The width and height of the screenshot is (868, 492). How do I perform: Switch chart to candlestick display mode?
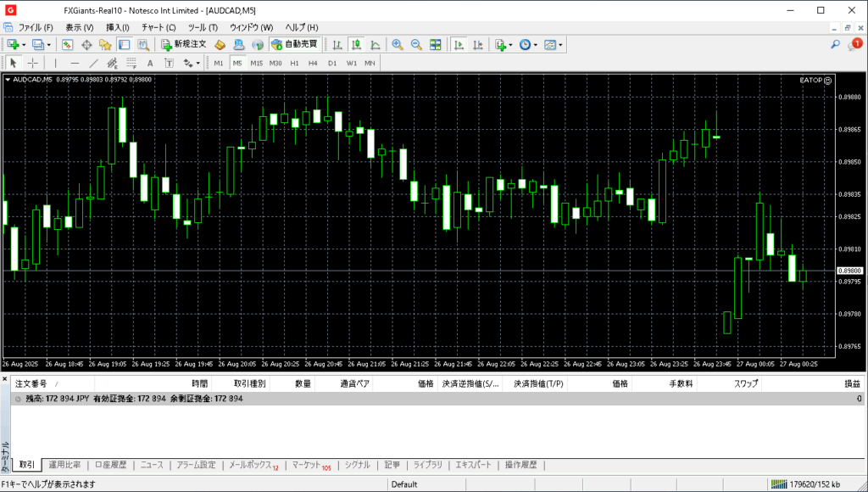(356, 44)
